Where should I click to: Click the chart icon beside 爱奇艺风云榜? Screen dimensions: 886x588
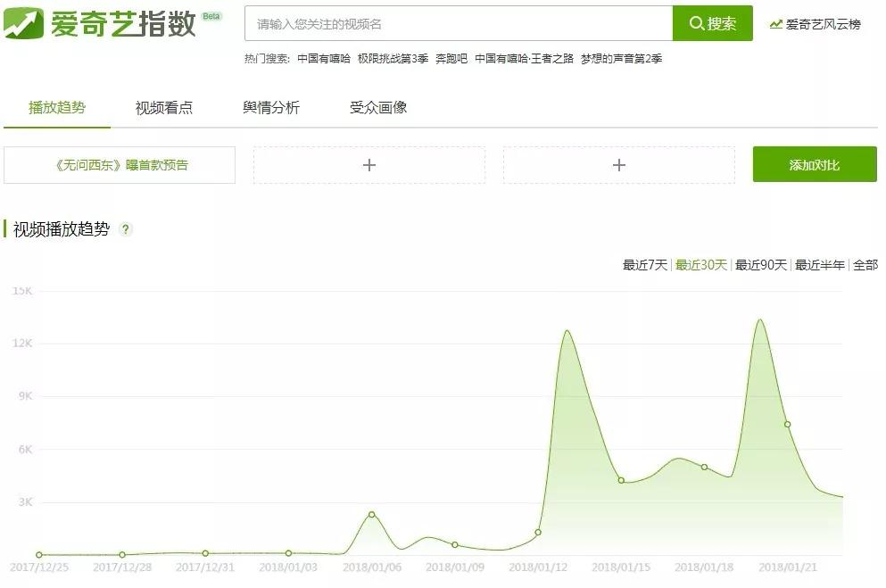(x=776, y=24)
